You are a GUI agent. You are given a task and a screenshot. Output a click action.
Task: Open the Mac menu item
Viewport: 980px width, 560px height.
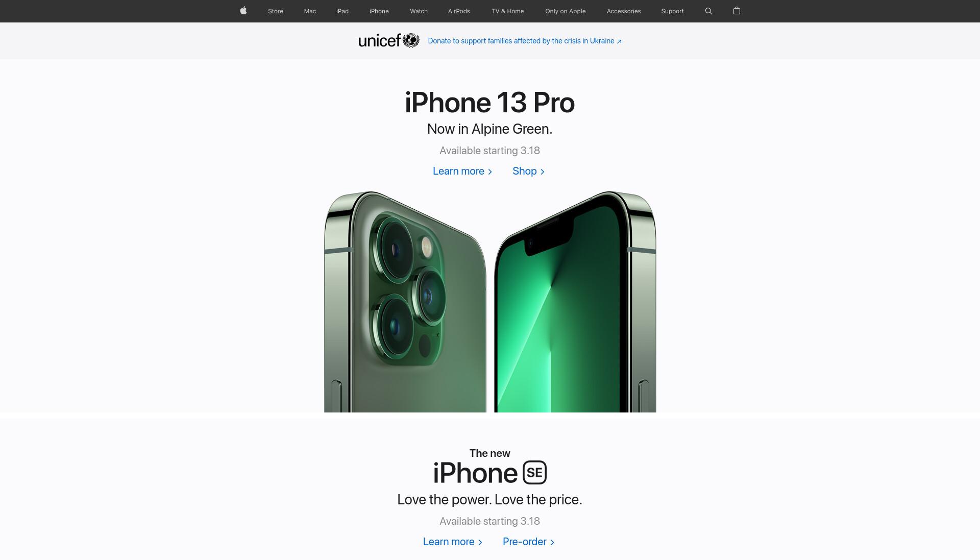click(310, 11)
